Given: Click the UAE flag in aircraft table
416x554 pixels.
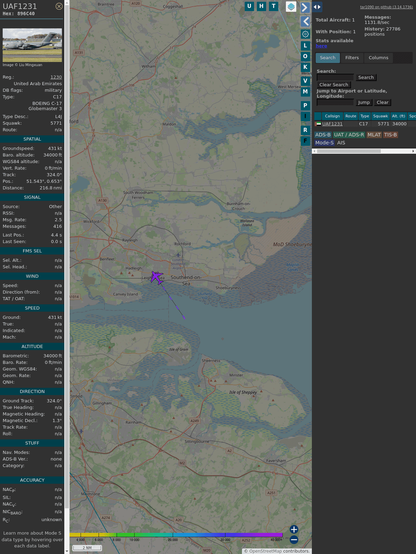Looking at the screenshot, I should (318, 124).
